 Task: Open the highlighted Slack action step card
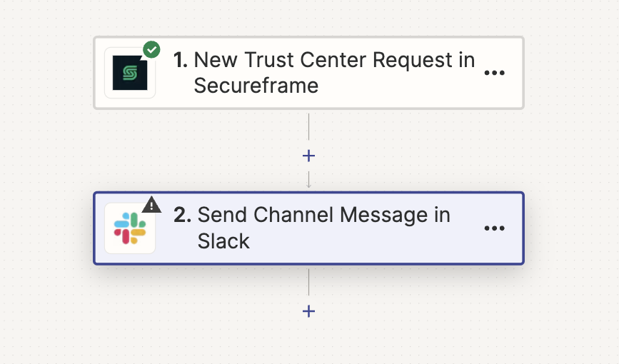click(x=308, y=228)
